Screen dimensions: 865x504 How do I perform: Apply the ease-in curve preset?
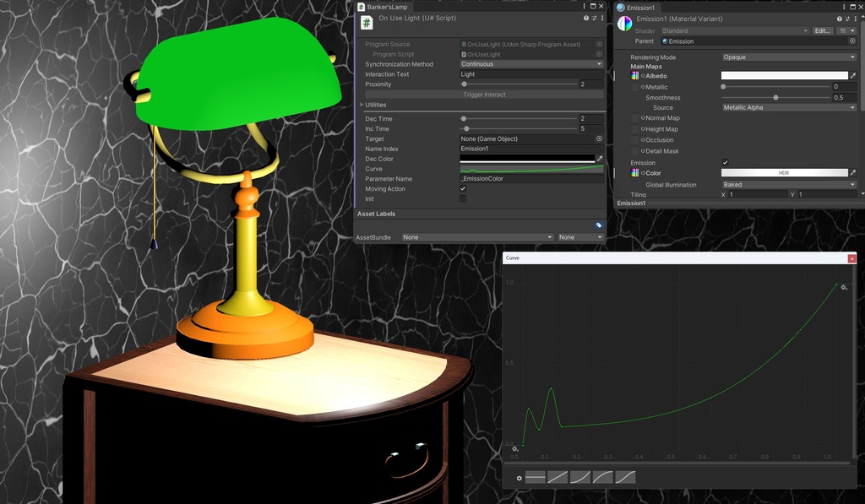click(579, 477)
